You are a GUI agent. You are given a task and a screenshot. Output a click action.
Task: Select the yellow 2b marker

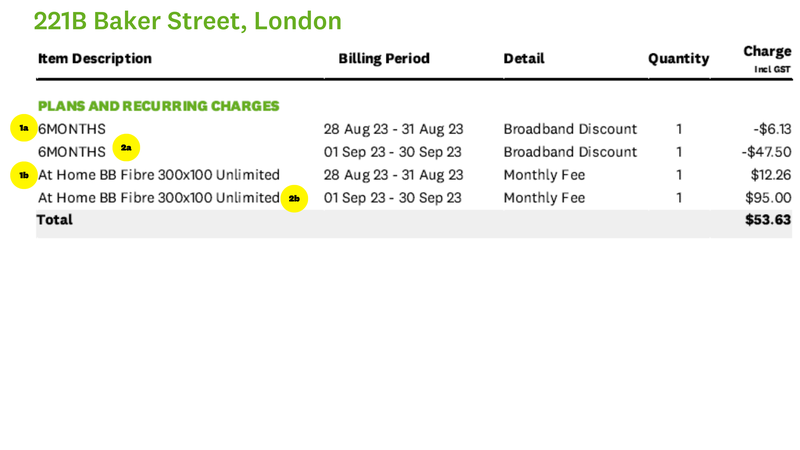[x=294, y=198]
